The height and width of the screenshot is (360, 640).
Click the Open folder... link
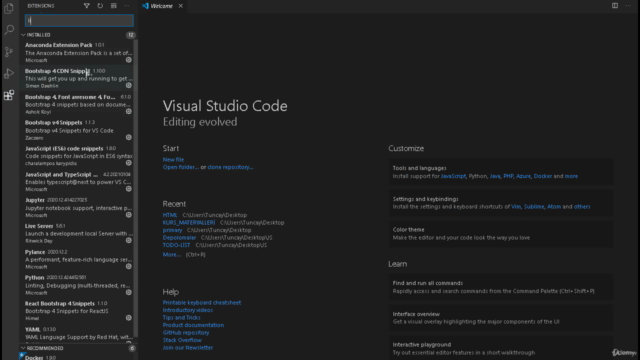(x=180, y=167)
